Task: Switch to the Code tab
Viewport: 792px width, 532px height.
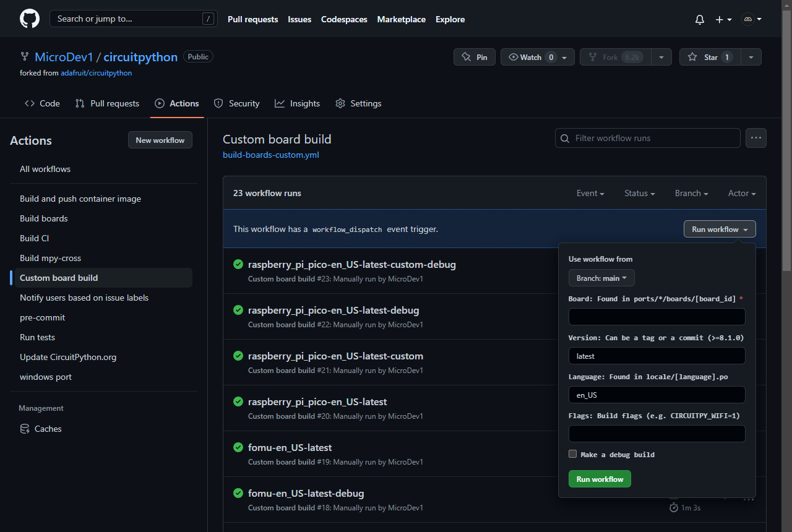Action: [x=42, y=103]
